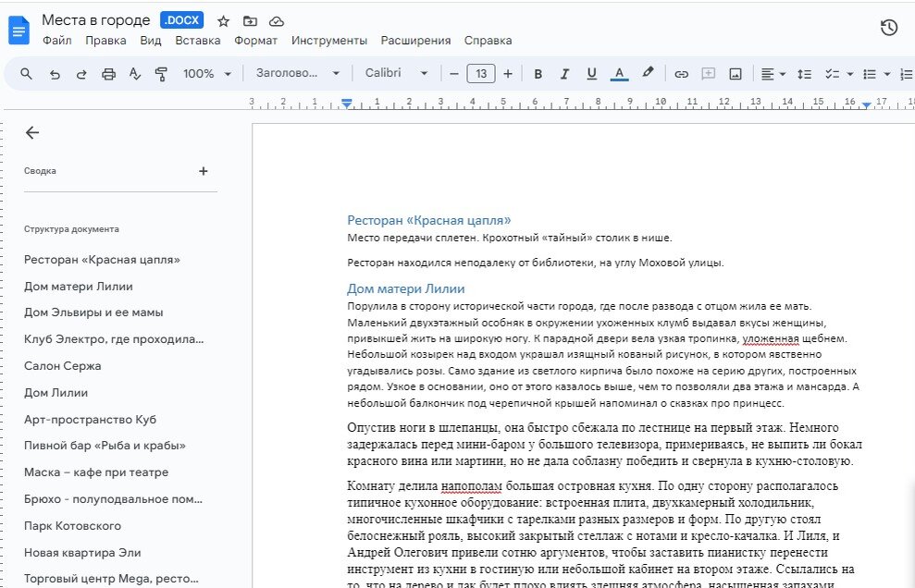Undo the last action

pyautogui.click(x=55, y=74)
